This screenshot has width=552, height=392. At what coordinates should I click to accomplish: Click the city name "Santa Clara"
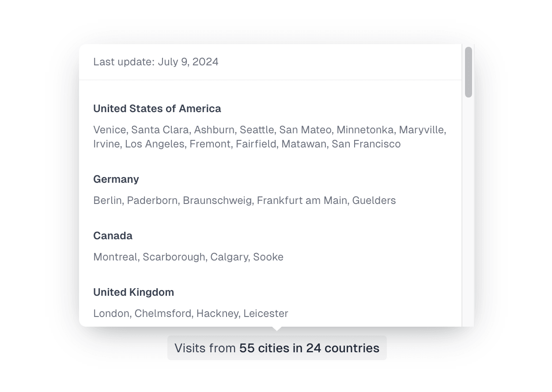(160, 130)
